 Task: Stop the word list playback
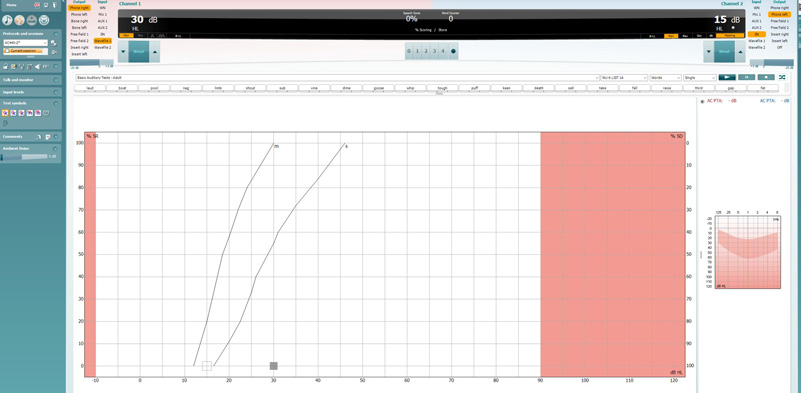point(766,77)
